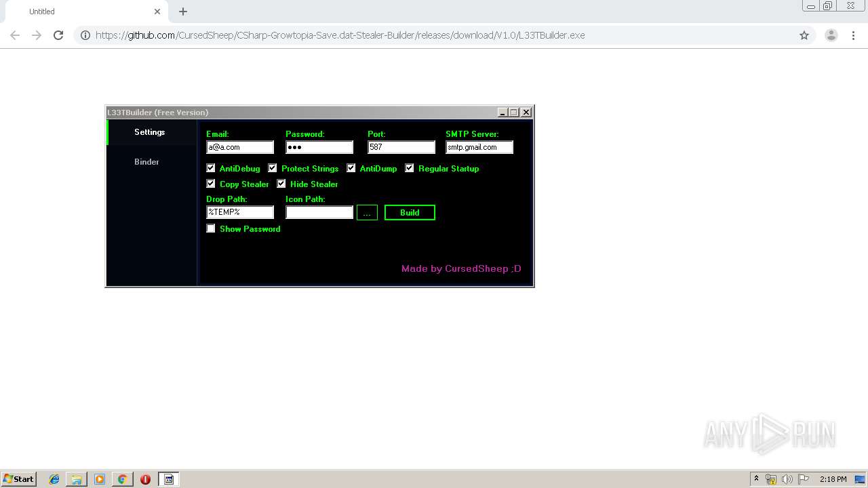868x488 pixels.
Task: Focus the Password field
Action: click(319, 147)
